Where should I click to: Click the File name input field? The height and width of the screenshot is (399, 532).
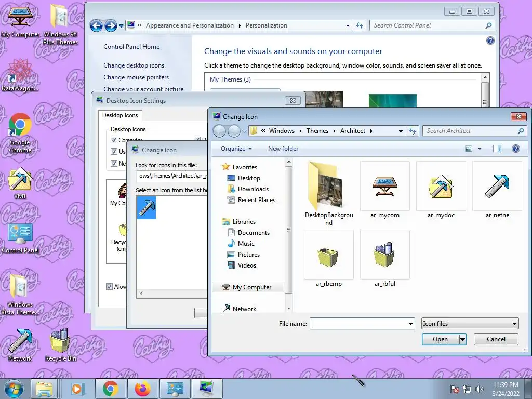pos(358,324)
